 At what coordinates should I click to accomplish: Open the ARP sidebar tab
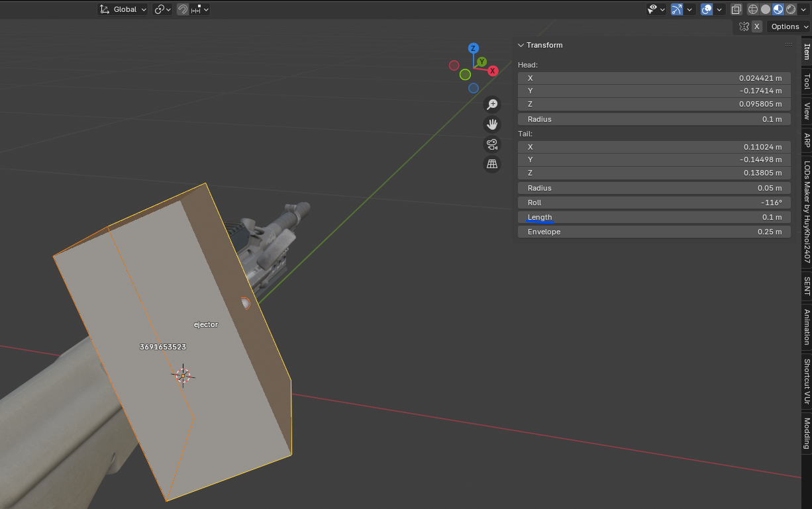click(806, 140)
